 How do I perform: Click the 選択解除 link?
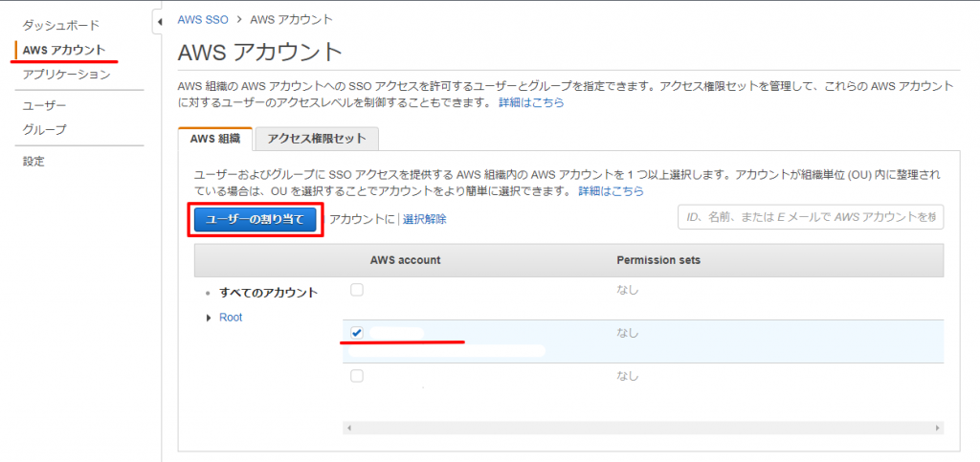(x=424, y=219)
